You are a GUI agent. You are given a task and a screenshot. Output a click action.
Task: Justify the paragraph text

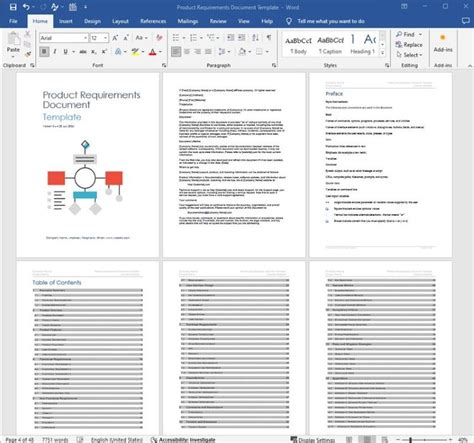(x=208, y=52)
